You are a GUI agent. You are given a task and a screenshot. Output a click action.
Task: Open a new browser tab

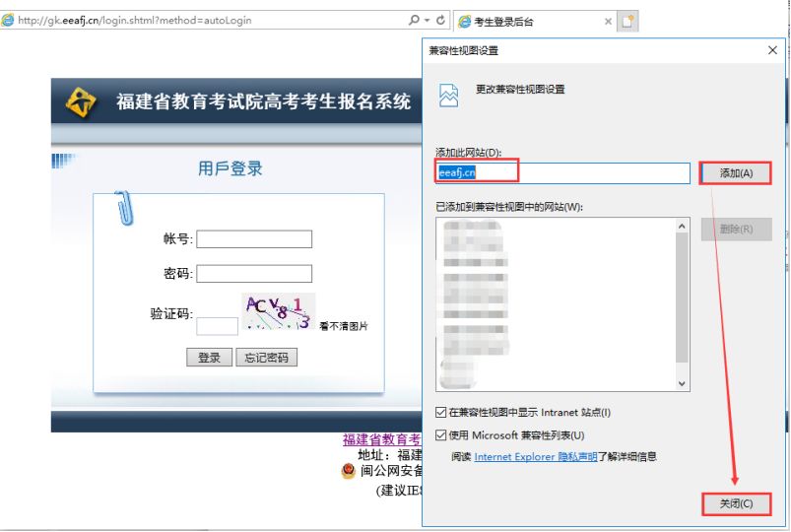point(627,21)
